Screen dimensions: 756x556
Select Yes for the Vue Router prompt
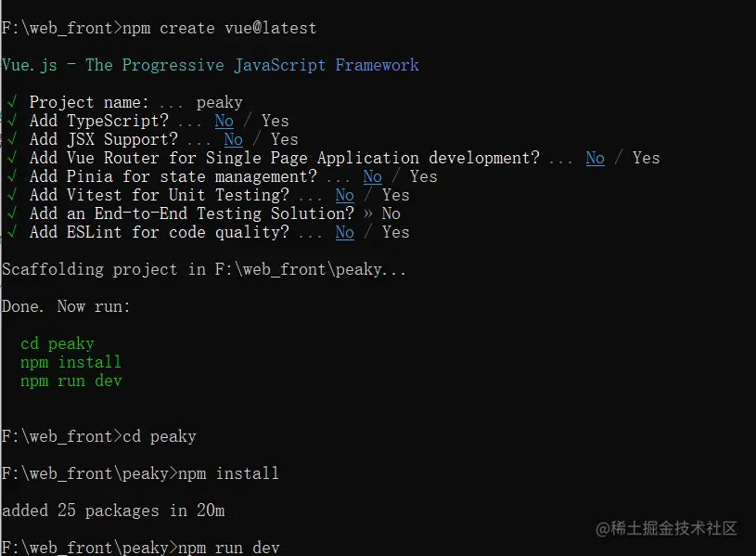[647, 158]
